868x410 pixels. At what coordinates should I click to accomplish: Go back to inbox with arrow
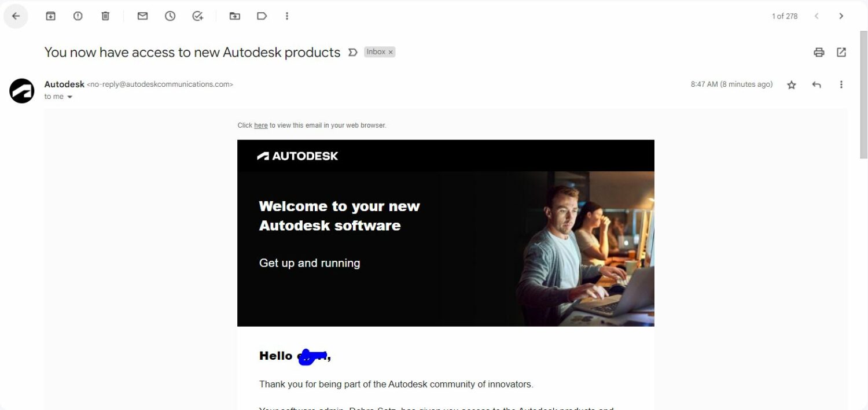point(16,16)
